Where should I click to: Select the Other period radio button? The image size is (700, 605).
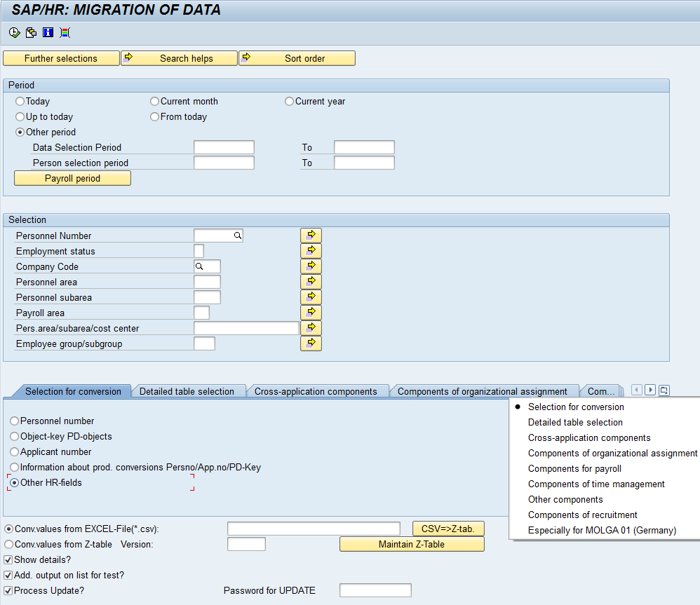20,132
